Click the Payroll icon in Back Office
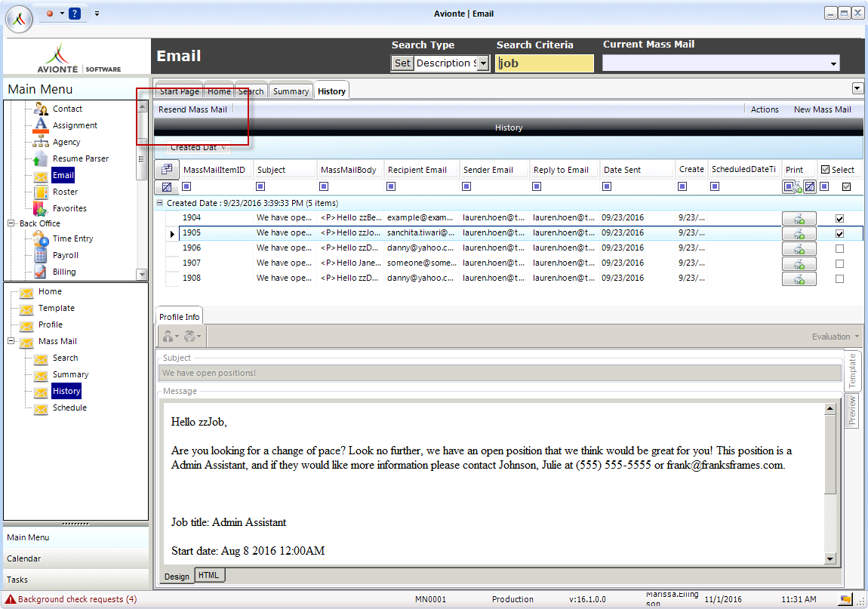This screenshot has width=868, height=609. click(40, 255)
